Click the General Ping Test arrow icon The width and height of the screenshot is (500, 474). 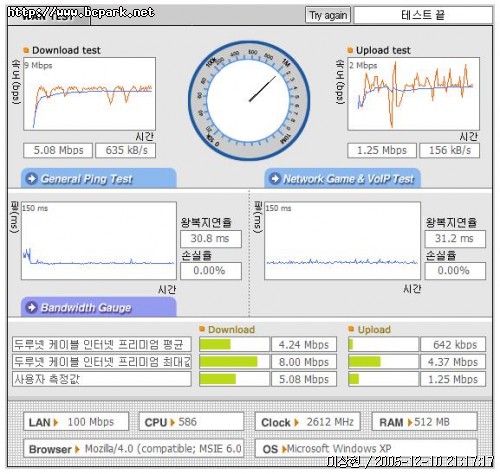coord(32,179)
